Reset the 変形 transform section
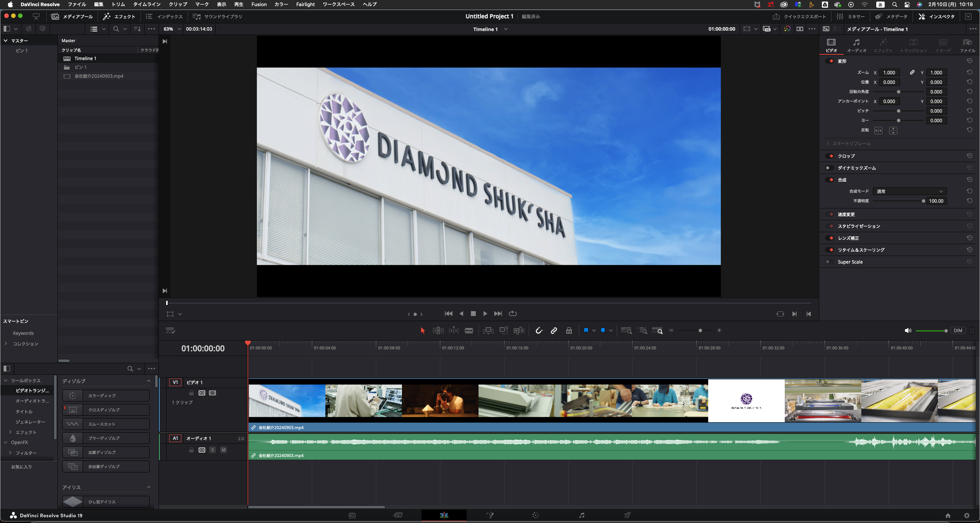The image size is (980, 523). point(970,61)
